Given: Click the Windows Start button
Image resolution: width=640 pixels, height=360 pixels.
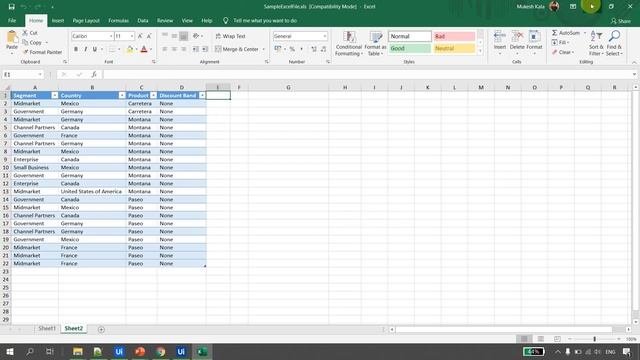Looking at the screenshot, I should coord(10,351).
